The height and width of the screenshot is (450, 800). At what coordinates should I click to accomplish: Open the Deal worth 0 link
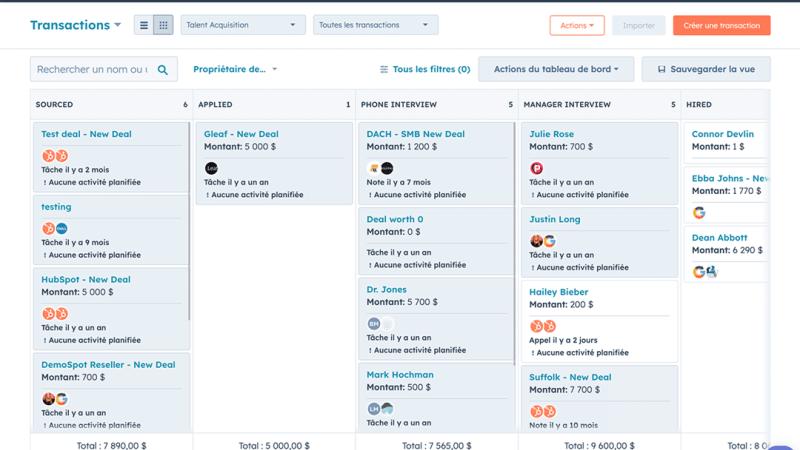pos(395,219)
